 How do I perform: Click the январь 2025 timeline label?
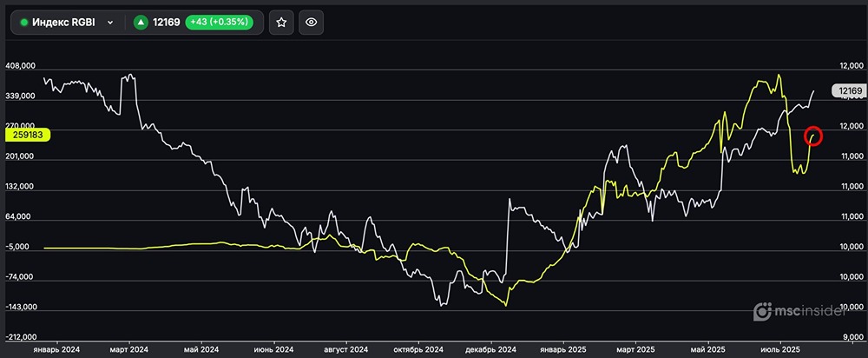(562, 349)
